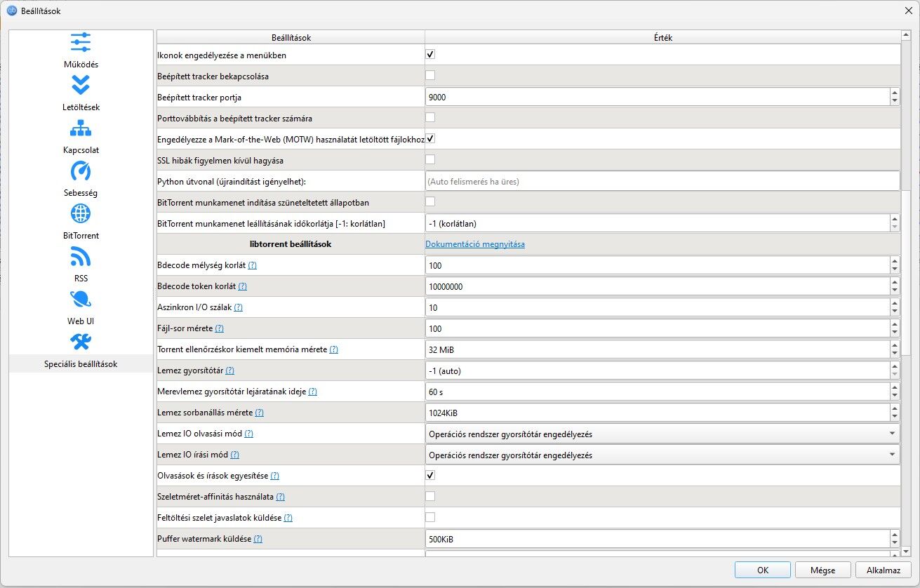Open help for Merevlemez gyorsítótár lejáratának ideje
920x588 pixels.
pyautogui.click(x=313, y=392)
